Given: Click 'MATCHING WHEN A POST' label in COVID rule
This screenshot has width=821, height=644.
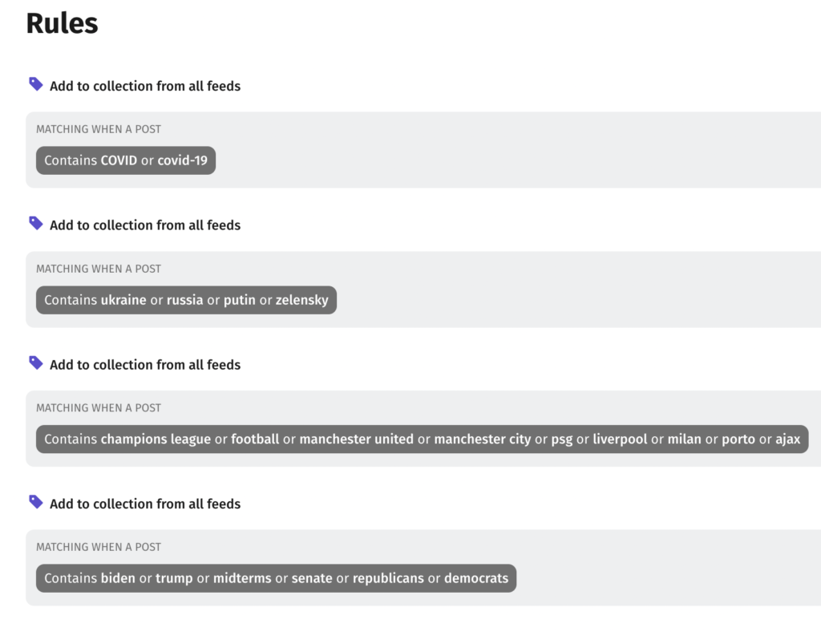Looking at the screenshot, I should [x=99, y=129].
